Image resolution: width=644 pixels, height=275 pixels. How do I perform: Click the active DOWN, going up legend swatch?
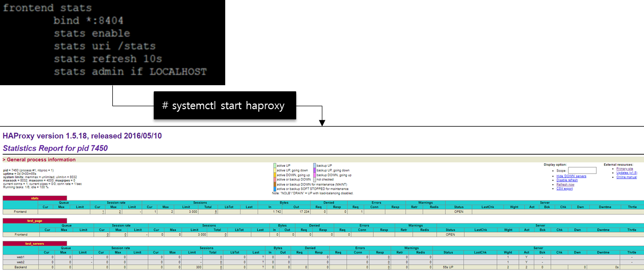click(x=274, y=174)
